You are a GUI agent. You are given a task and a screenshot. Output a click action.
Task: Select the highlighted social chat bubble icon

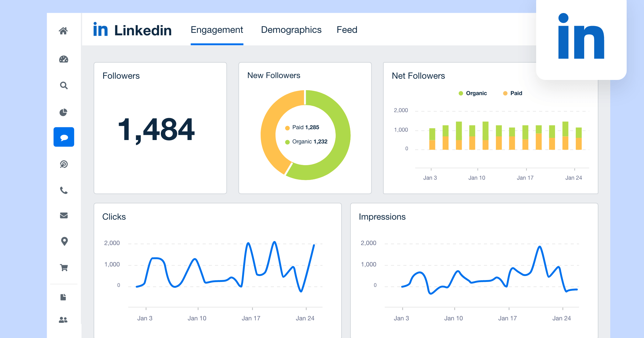pos(64,137)
